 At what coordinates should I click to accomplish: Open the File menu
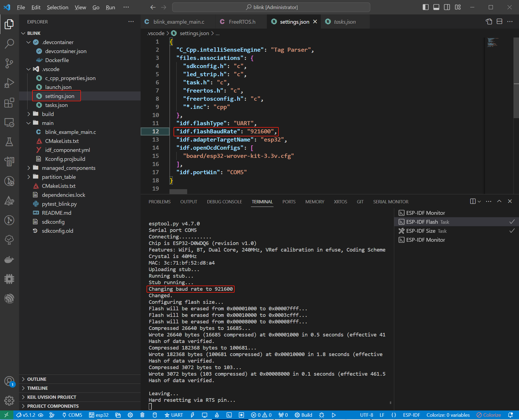[x=21, y=7]
